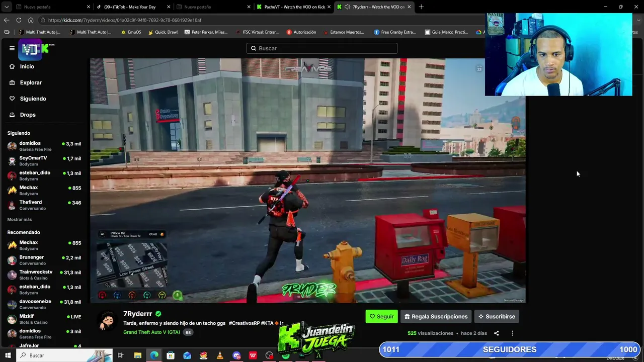The image size is (644, 362).
Task: Click the 'es' language tag
Action: 188,332
